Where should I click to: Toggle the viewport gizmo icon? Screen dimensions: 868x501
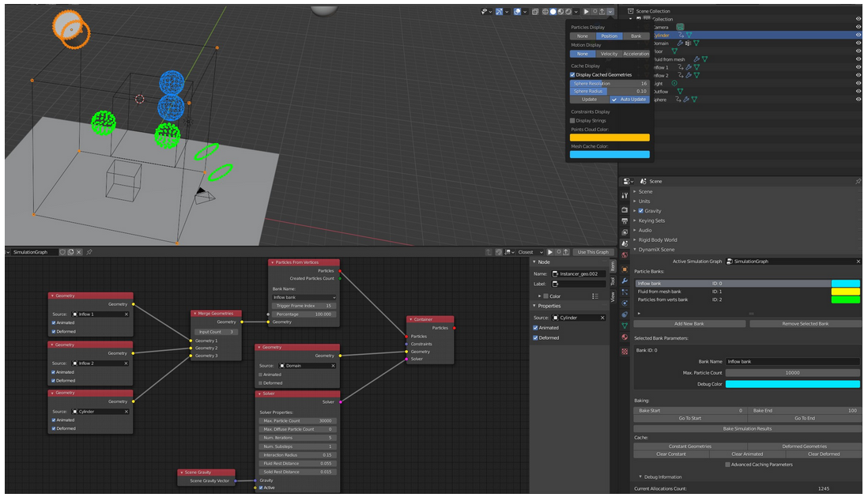coord(499,12)
